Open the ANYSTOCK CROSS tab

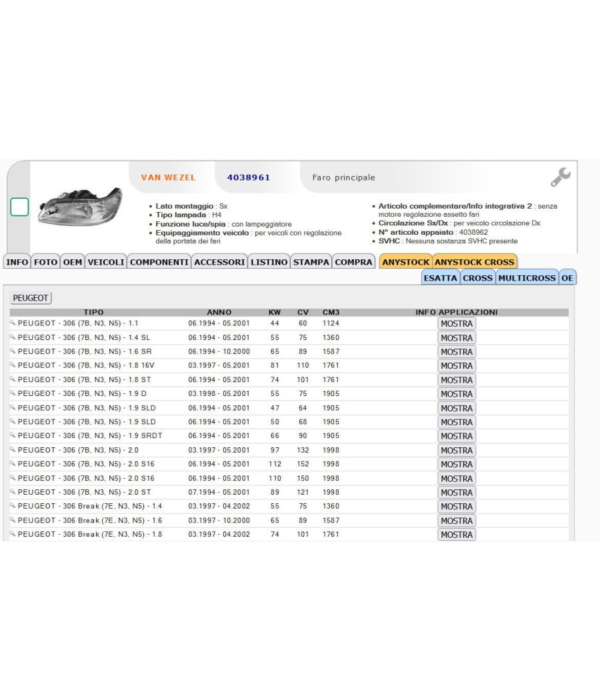coord(475,262)
